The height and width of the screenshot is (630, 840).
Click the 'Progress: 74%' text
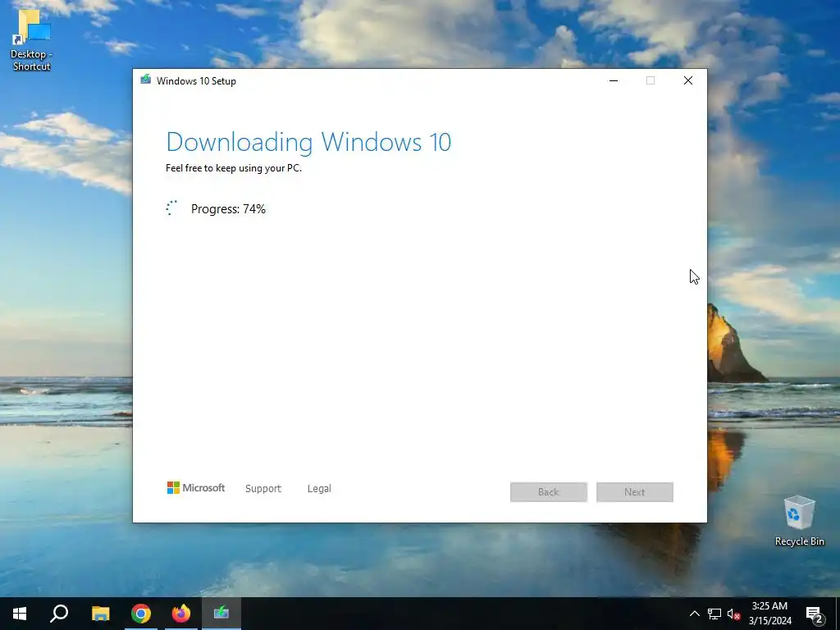[228, 209]
